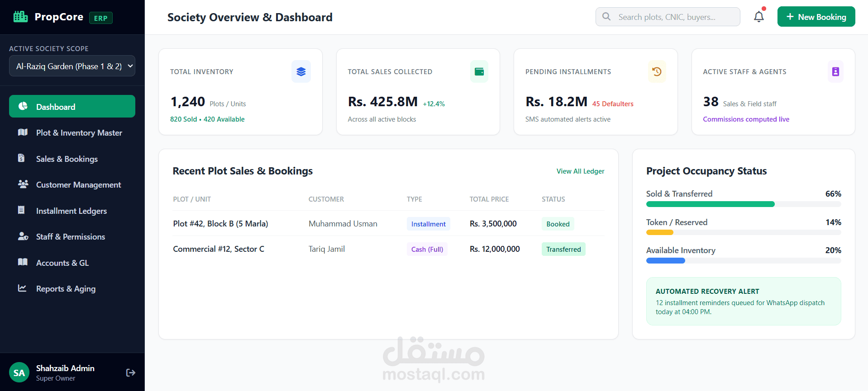The height and width of the screenshot is (391, 868).
Task: Click the PropCore building logo icon
Action: point(21,17)
